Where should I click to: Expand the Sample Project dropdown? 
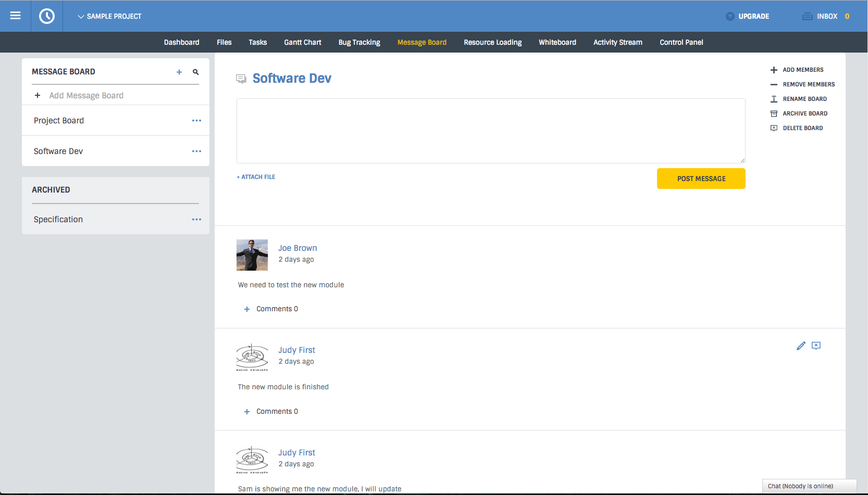click(x=109, y=16)
